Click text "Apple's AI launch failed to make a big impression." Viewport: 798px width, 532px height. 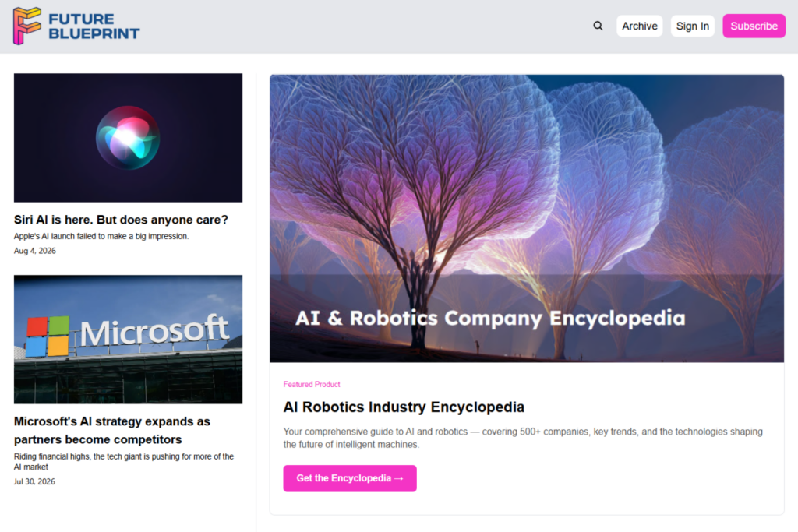click(101, 236)
